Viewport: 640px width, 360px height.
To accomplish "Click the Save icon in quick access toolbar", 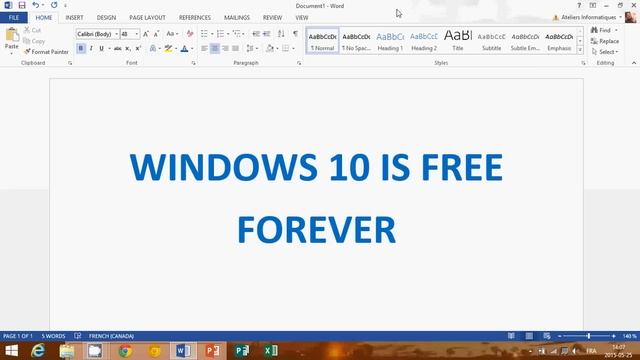I will click(22, 5).
